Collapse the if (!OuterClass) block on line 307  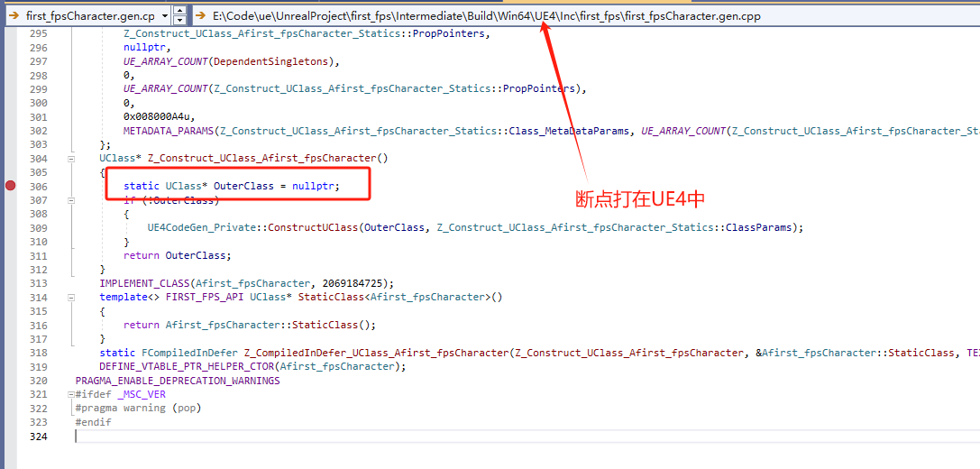(x=72, y=200)
